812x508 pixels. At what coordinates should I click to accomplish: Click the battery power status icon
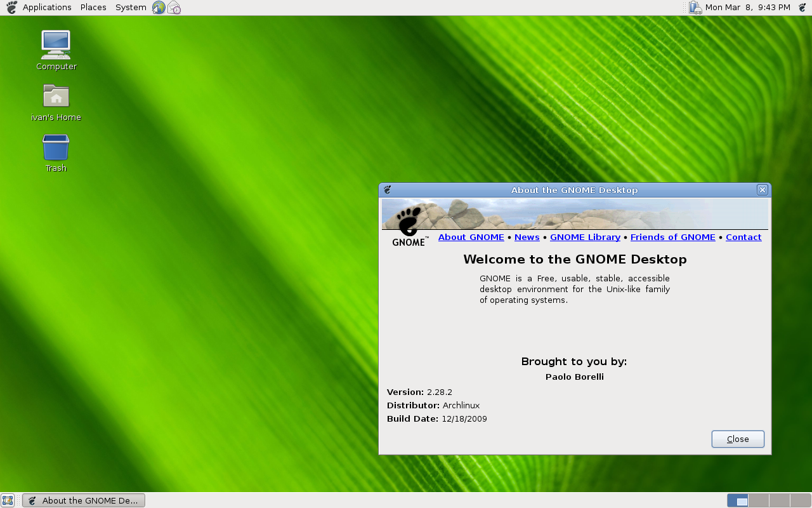[695, 8]
